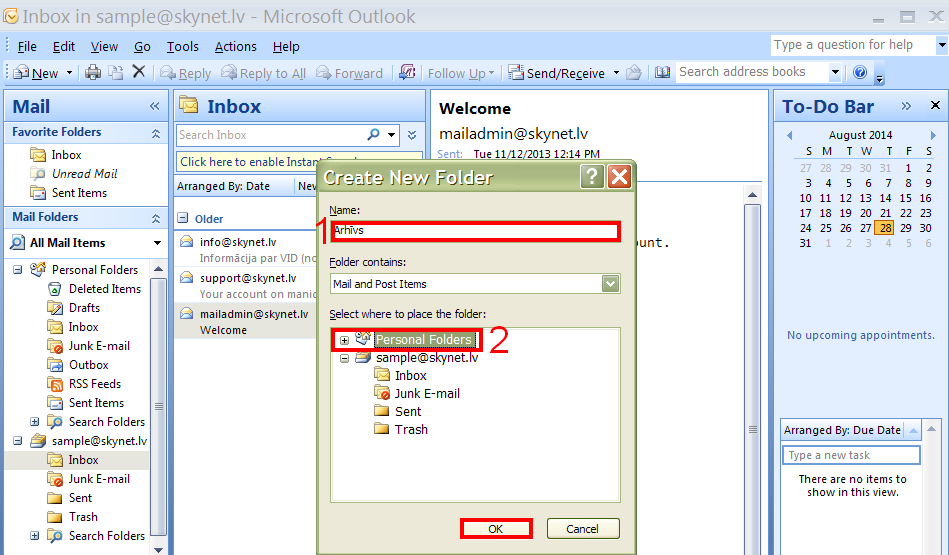Click the dialog's question mark help button
The width and height of the screenshot is (949, 555).
[592, 177]
